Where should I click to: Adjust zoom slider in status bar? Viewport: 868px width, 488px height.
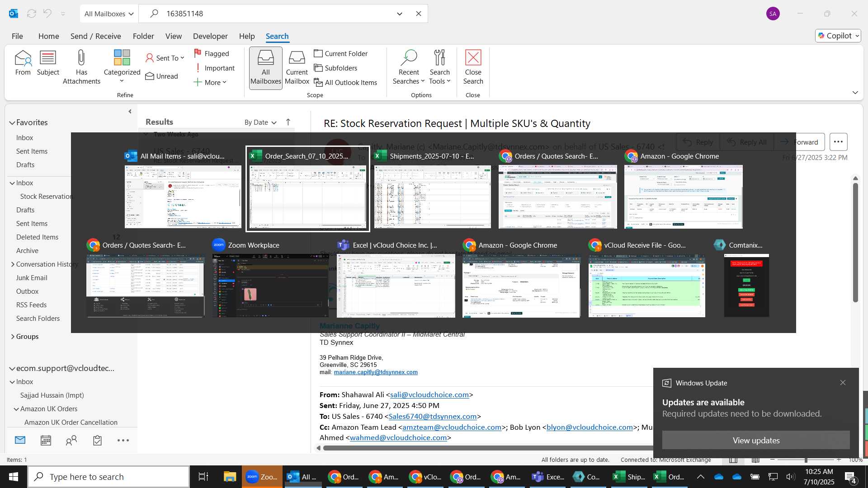point(806,460)
